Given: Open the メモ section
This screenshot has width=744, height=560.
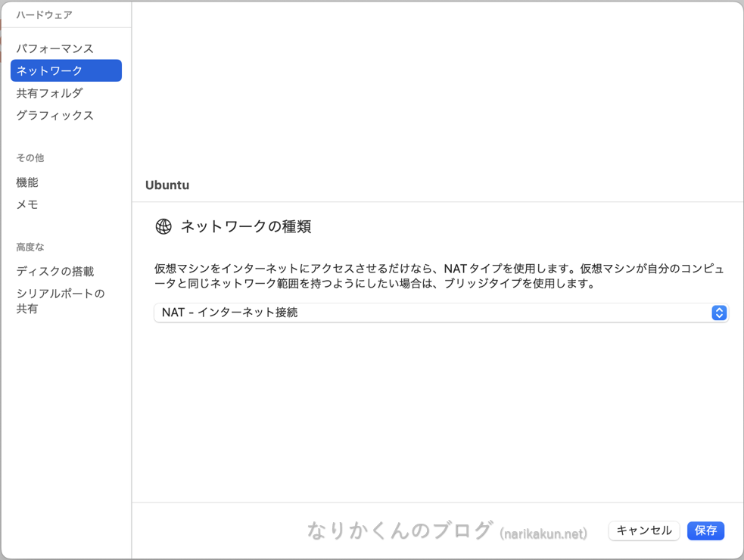Looking at the screenshot, I should point(27,204).
